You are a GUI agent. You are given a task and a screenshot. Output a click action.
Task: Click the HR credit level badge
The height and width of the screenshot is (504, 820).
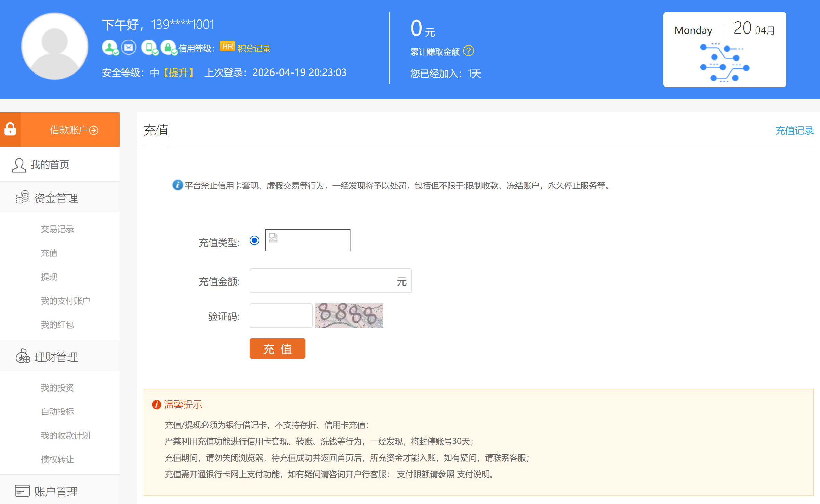(x=227, y=47)
